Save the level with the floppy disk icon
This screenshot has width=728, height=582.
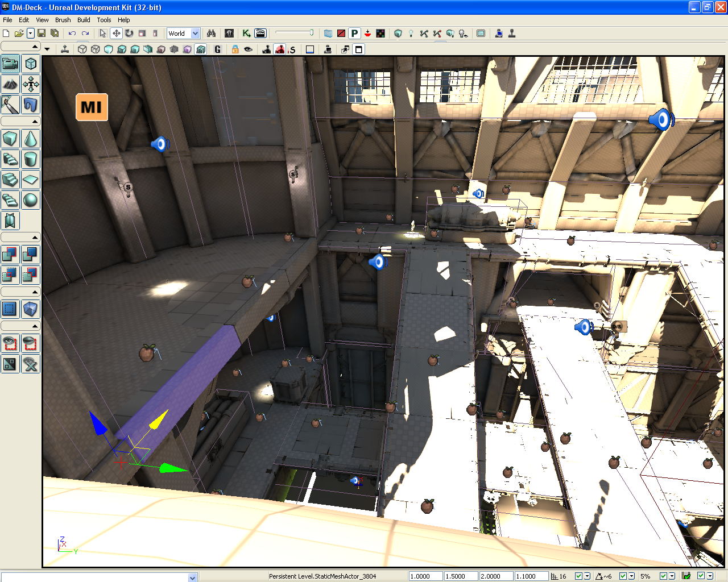42,34
